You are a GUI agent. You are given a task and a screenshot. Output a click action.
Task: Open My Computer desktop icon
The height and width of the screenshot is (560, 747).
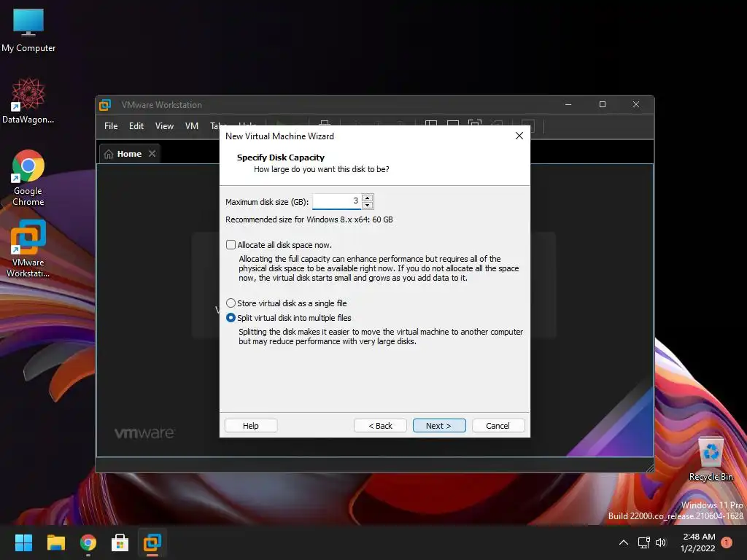pos(28,30)
